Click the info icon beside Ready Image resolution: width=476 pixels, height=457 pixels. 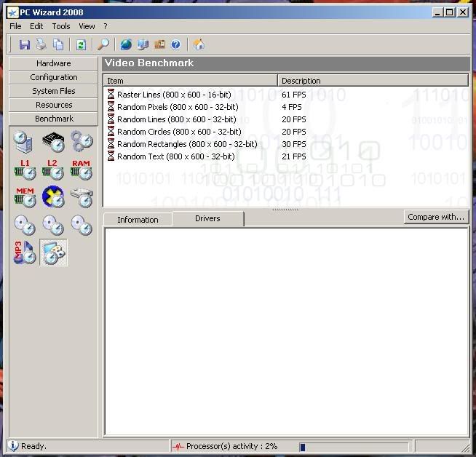(x=13, y=446)
